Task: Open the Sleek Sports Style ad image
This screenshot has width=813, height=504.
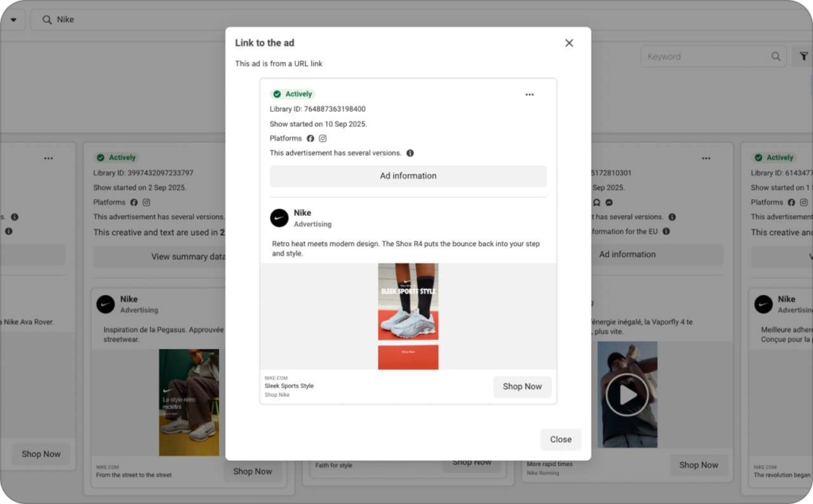Action: pyautogui.click(x=408, y=316)
